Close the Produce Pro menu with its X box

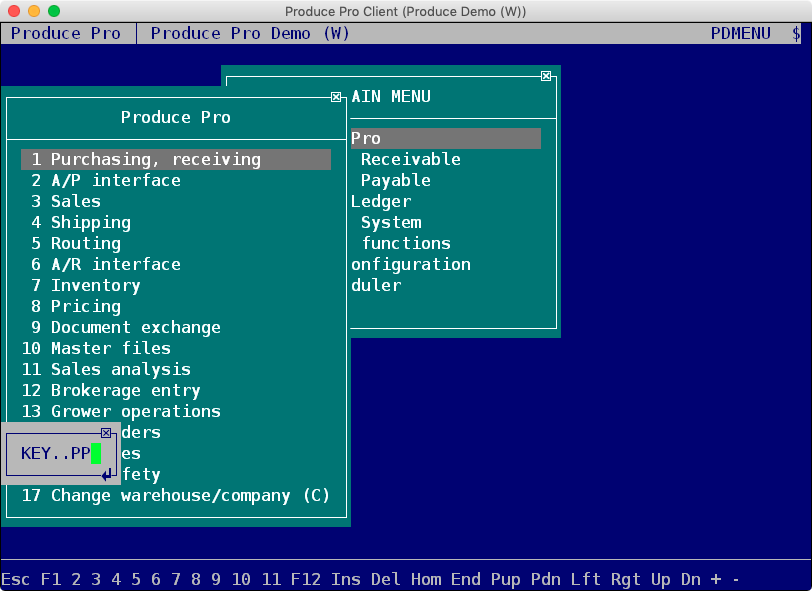[336, 97]
